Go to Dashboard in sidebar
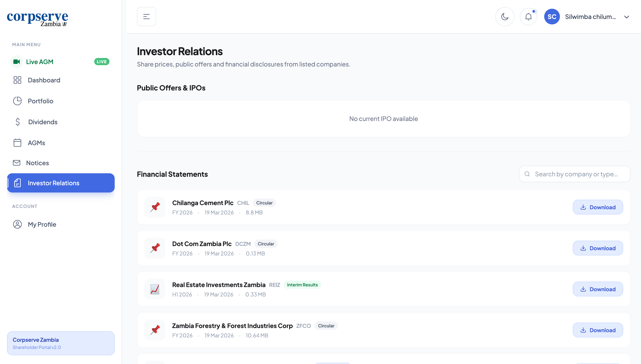Viewport: 641px width, 364px height. (44, 80)
